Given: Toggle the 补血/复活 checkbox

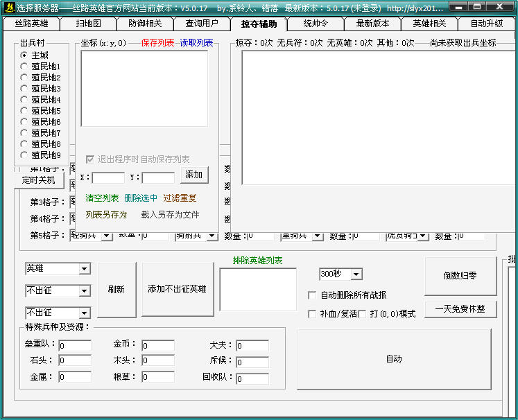Looking at the screenshot, I should click(312, 314).
